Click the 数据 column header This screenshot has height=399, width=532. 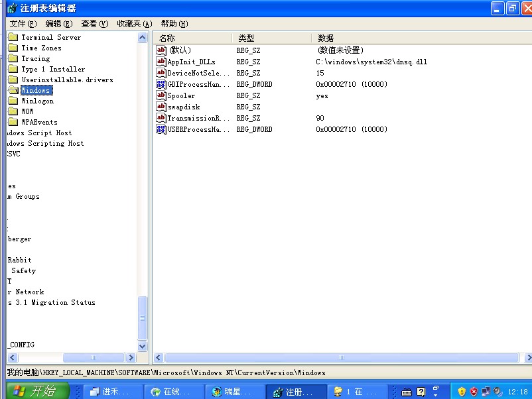pos(422,38)
